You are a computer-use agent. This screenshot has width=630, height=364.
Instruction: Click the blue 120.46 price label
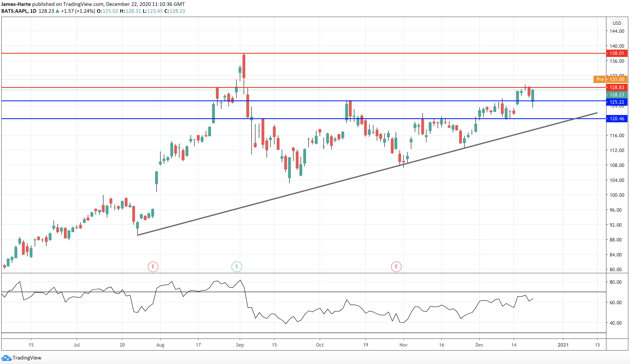click(617, 119)
